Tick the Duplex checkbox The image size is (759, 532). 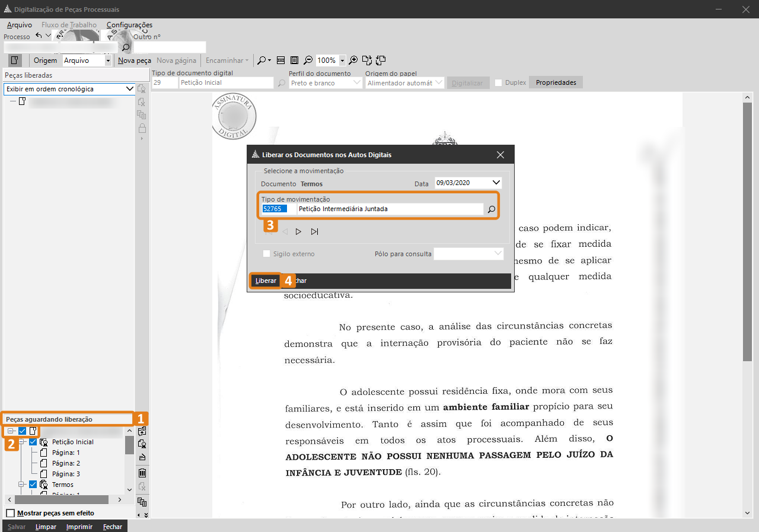pos(499,82)
